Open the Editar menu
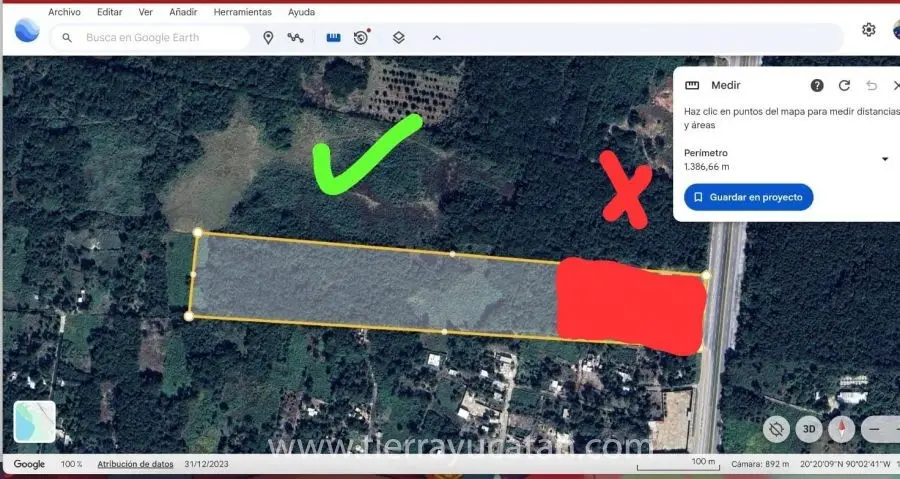 109,12
